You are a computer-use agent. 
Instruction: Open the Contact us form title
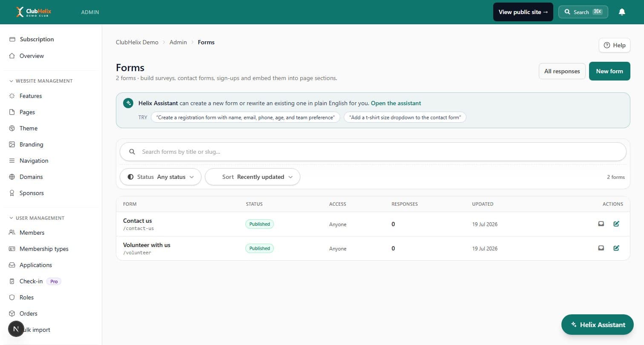[137, 221]
